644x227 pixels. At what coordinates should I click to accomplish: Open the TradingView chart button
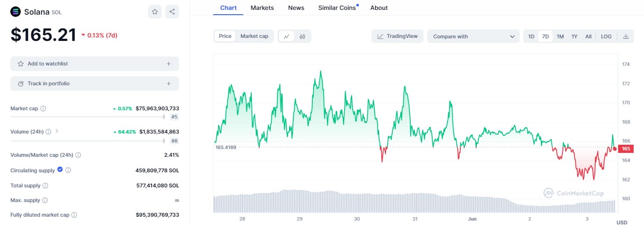tap(397, 36)
